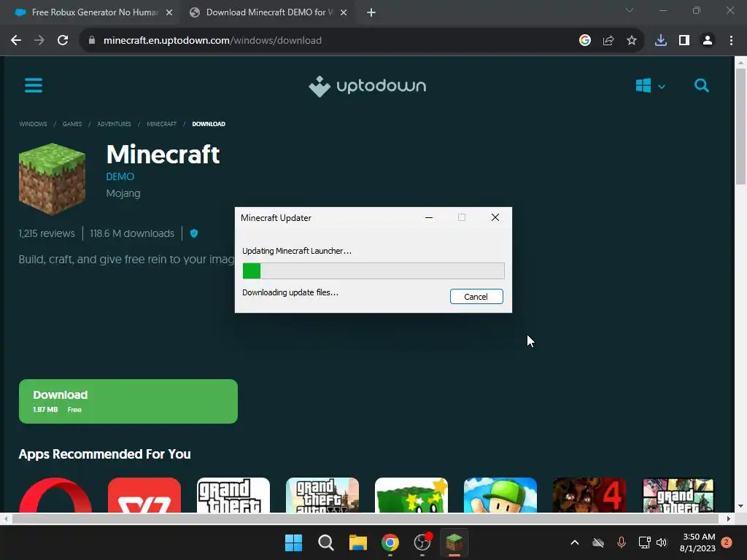The image size is (747, 560).
Task: Open the green-capped character game thumbnail
Action: click(500, 495)
